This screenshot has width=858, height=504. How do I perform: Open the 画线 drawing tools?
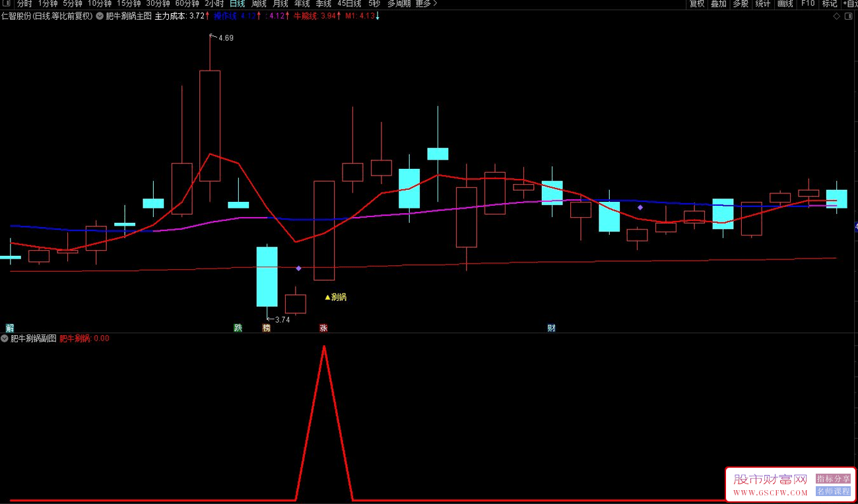click(785, 3)
